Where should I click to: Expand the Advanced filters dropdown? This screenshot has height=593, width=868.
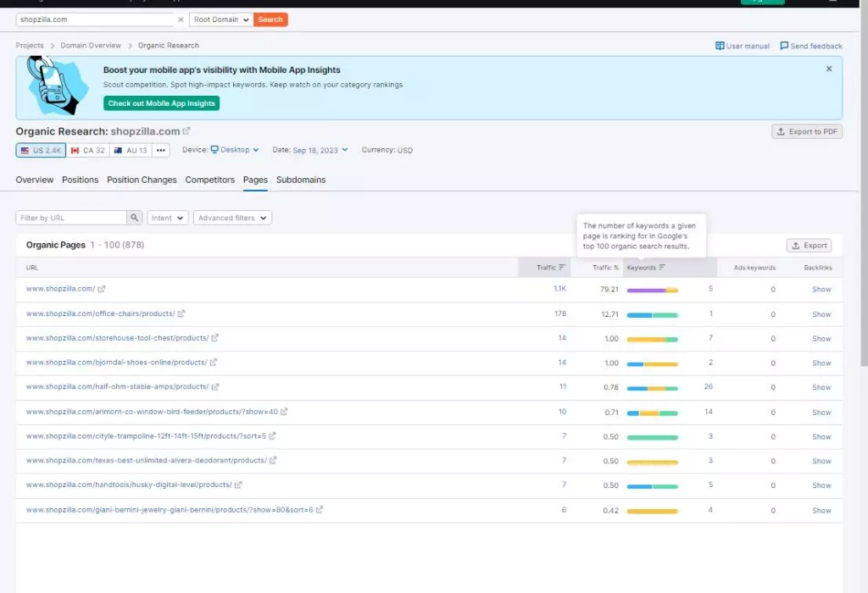(x=232, y=218)
